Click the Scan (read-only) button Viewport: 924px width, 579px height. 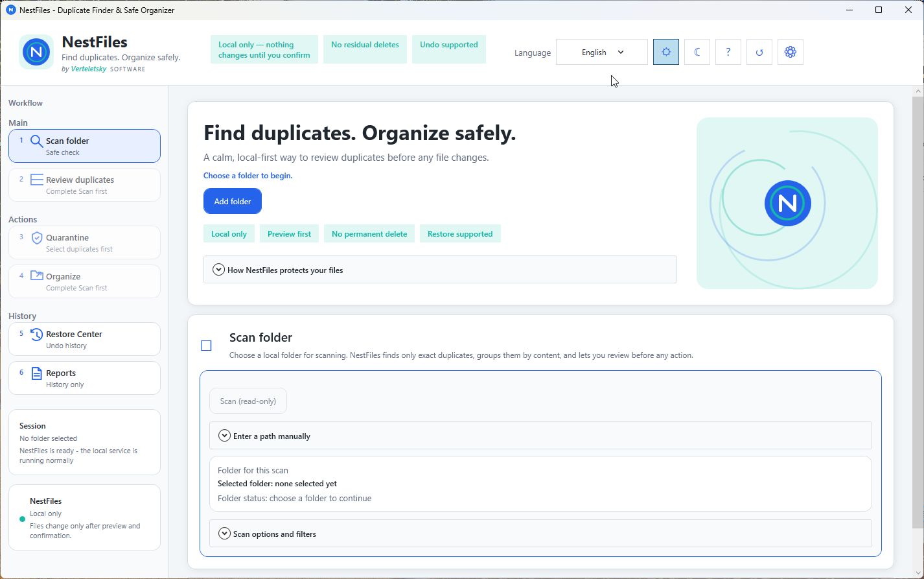(248, 401)
